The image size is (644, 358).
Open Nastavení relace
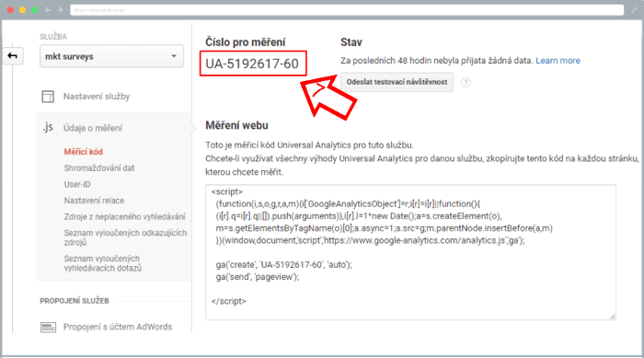tap(94, 201)
